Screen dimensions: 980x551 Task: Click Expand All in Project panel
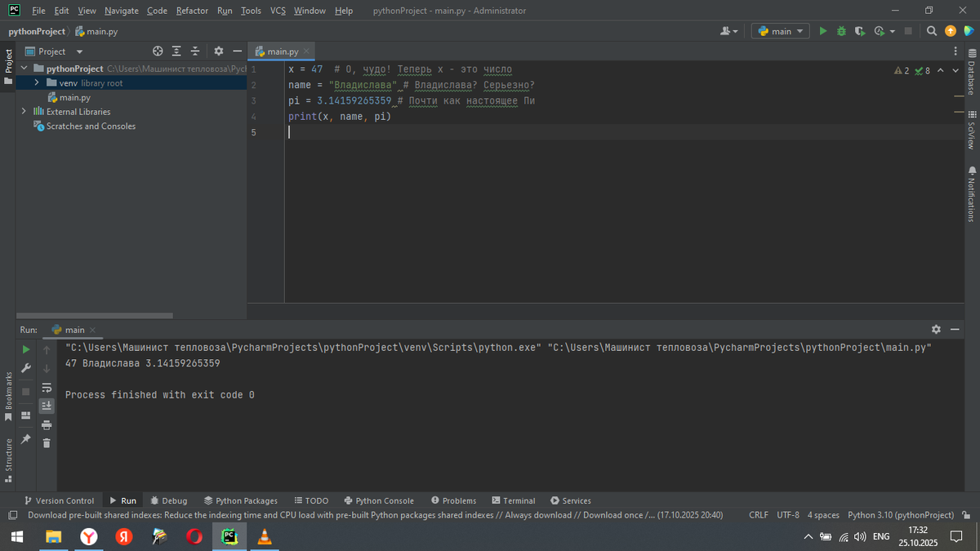point(176,51)
